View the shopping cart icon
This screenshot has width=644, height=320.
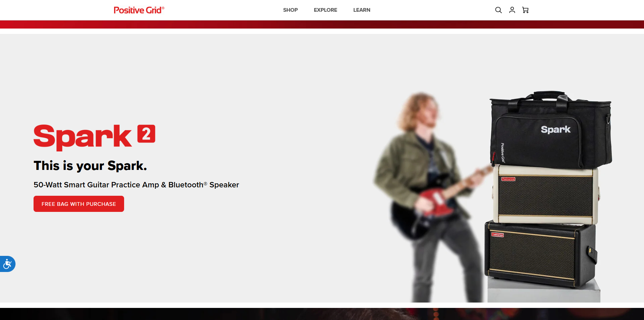pyautogui.click(x=525, y=10)
